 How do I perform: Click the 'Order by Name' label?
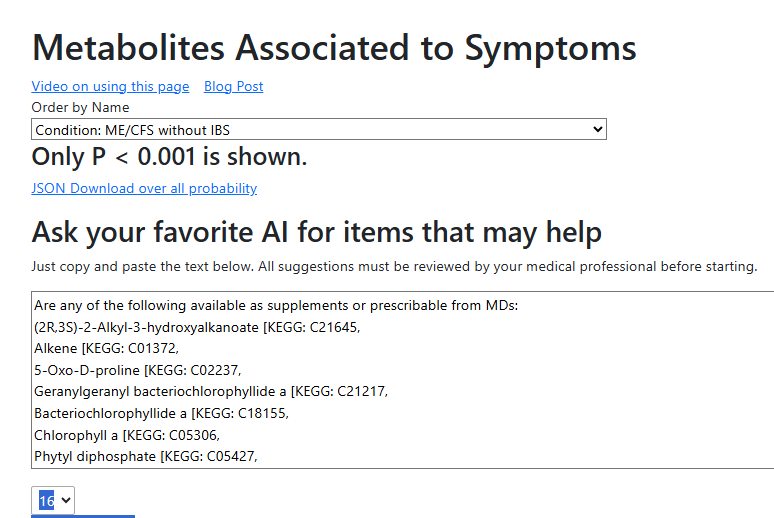coord(80,107)
